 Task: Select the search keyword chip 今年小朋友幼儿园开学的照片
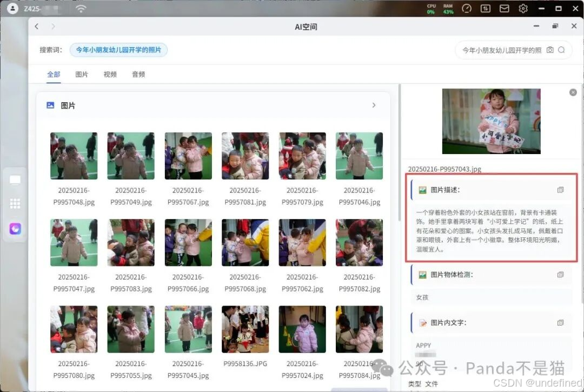119,50
